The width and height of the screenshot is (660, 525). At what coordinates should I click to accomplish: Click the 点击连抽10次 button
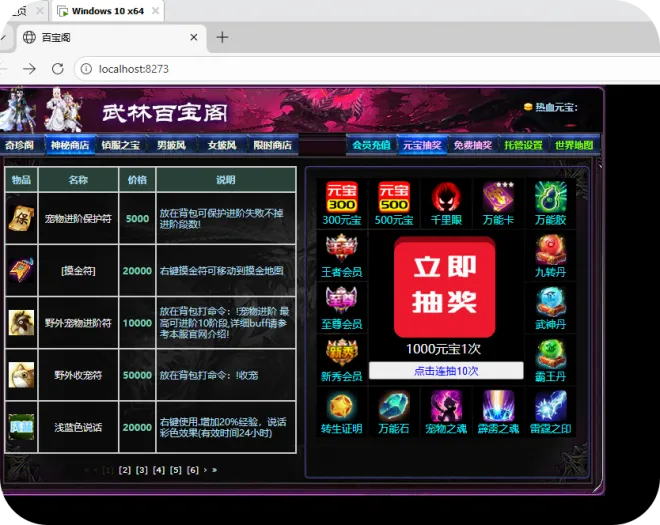tap(446, 370)
